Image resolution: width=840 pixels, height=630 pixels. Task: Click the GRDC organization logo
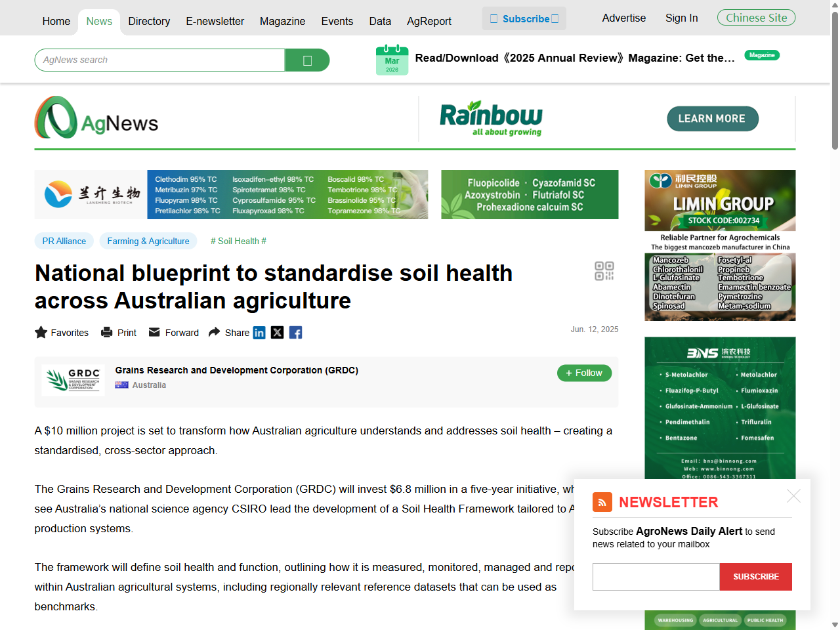click(x=73, y=380)
